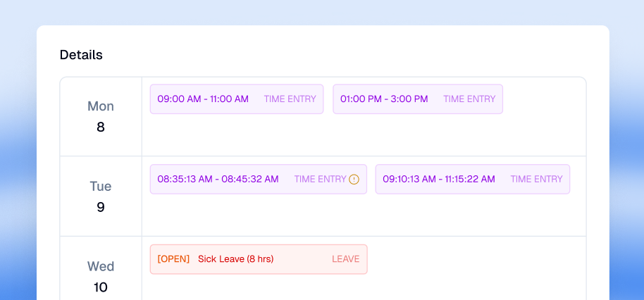Select the Tue day label
644x300 pixels.
101,187
